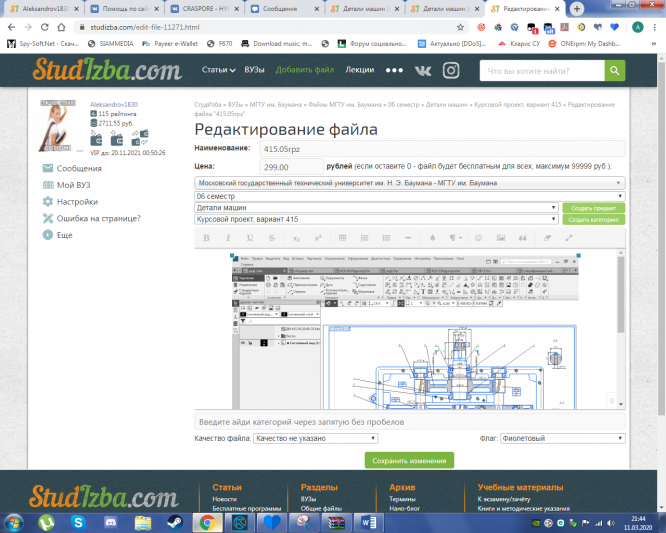
Task: Go to the browser home page
Action: click(x=62, y=27)
